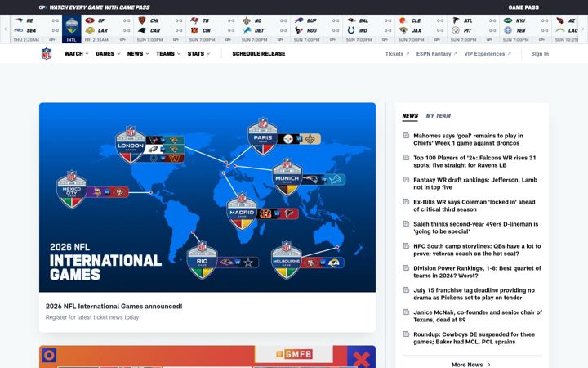
Task: Click the Rio Games shield badge
Action: pos(203,260)
